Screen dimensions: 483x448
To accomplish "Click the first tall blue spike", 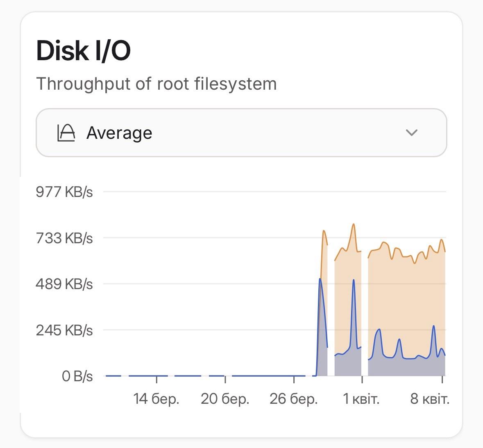I will pyautogui.click(x=320, y=280).
